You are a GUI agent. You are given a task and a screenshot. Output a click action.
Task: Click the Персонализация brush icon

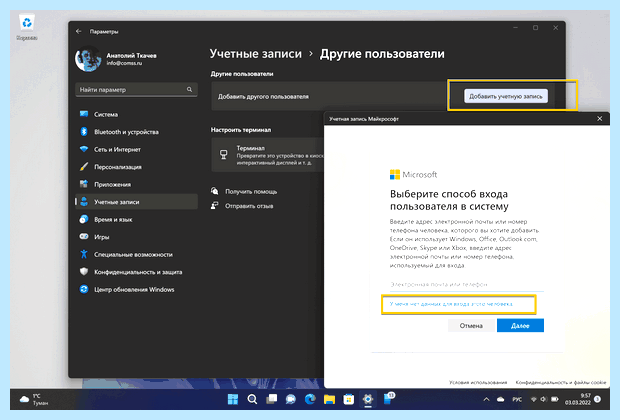point(84,167)
